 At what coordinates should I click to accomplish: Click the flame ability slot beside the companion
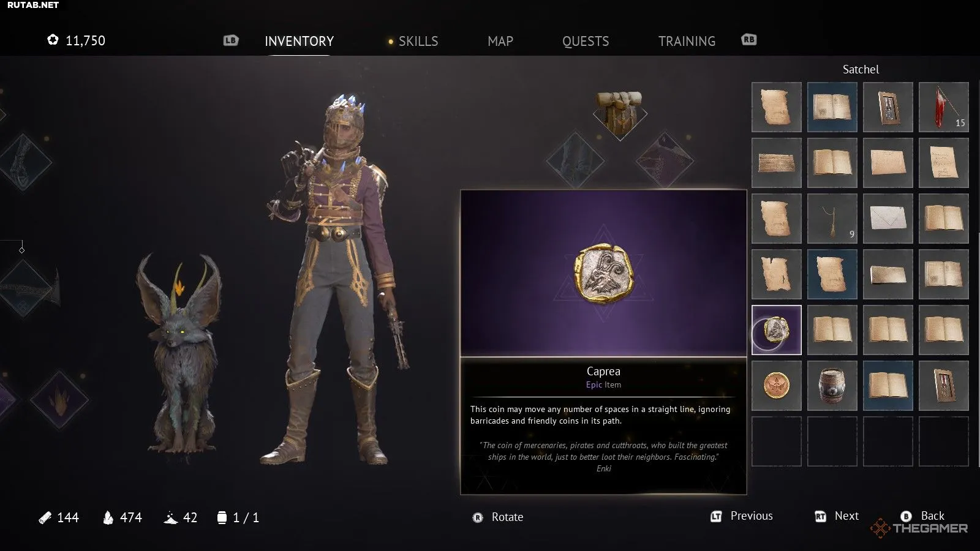[59, 400]
